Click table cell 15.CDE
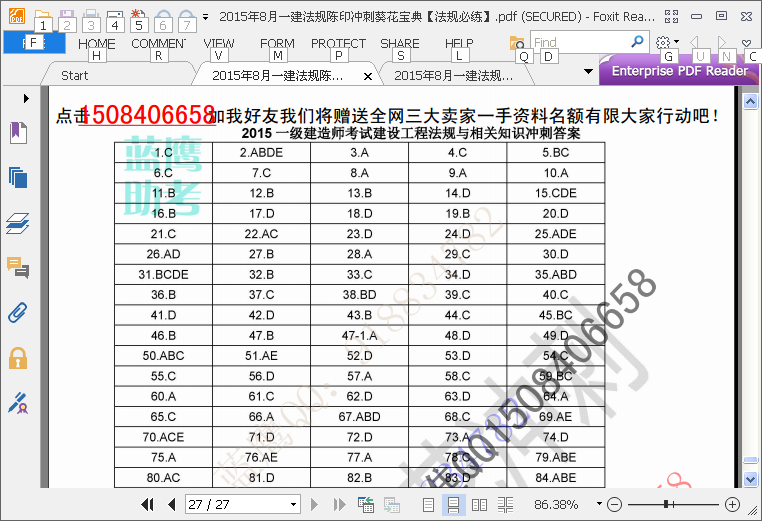This screenshot has height=521, width=762. 555,193
